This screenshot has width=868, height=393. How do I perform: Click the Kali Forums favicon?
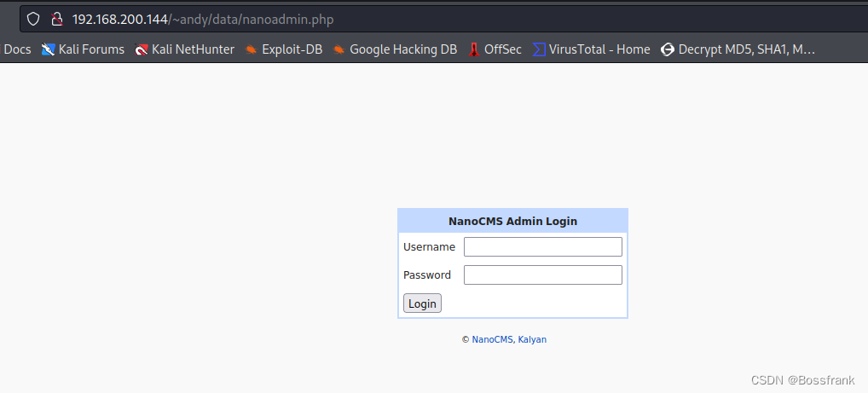tap(48, 49)
